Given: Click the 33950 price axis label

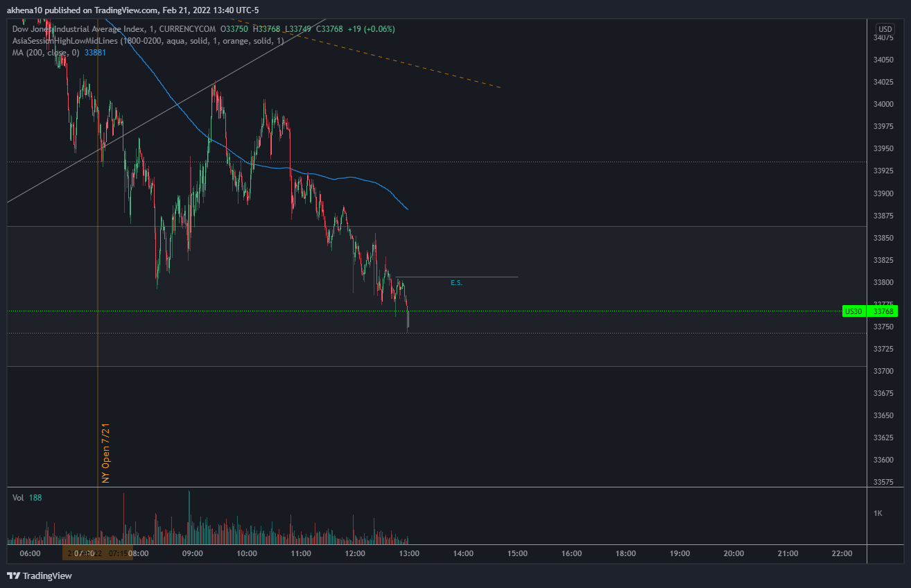Looking at the screenshot, I should click(x=883, y=148).
